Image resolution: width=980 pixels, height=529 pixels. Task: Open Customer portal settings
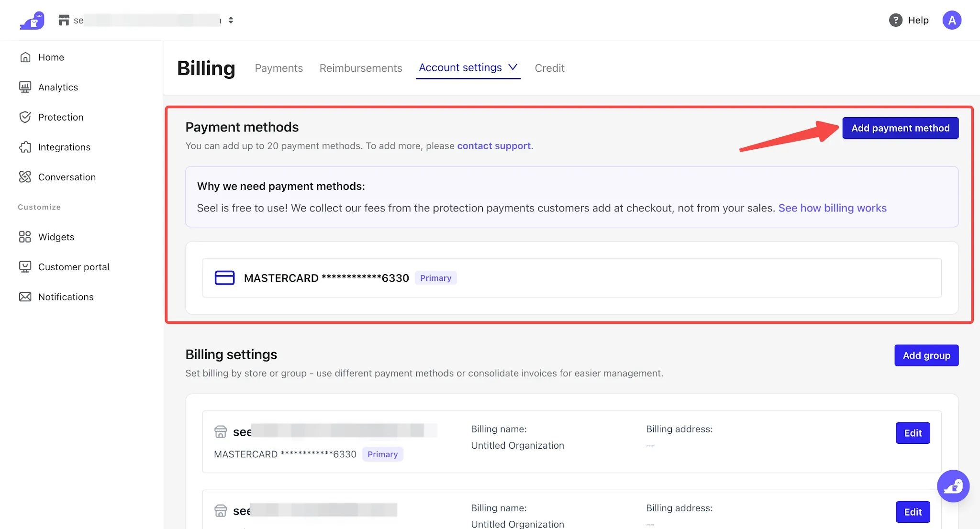74,267
